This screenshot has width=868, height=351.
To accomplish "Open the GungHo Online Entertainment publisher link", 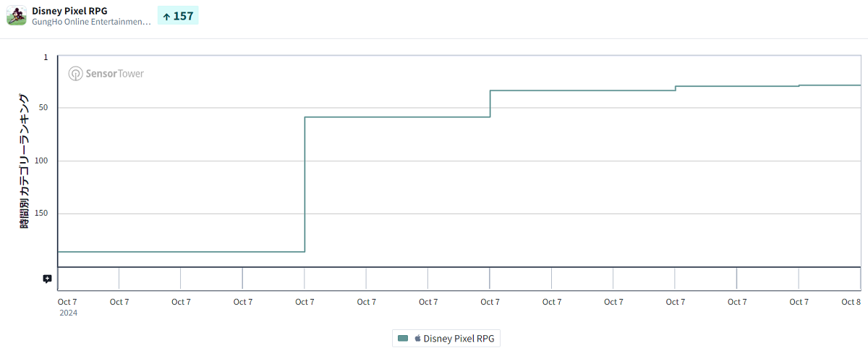I will [91, 22].
